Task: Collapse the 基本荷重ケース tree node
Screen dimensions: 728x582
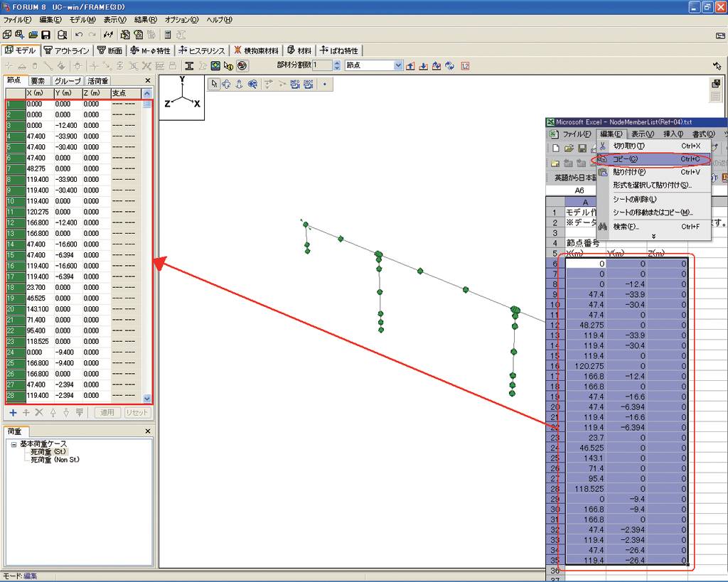Action: 14,444
